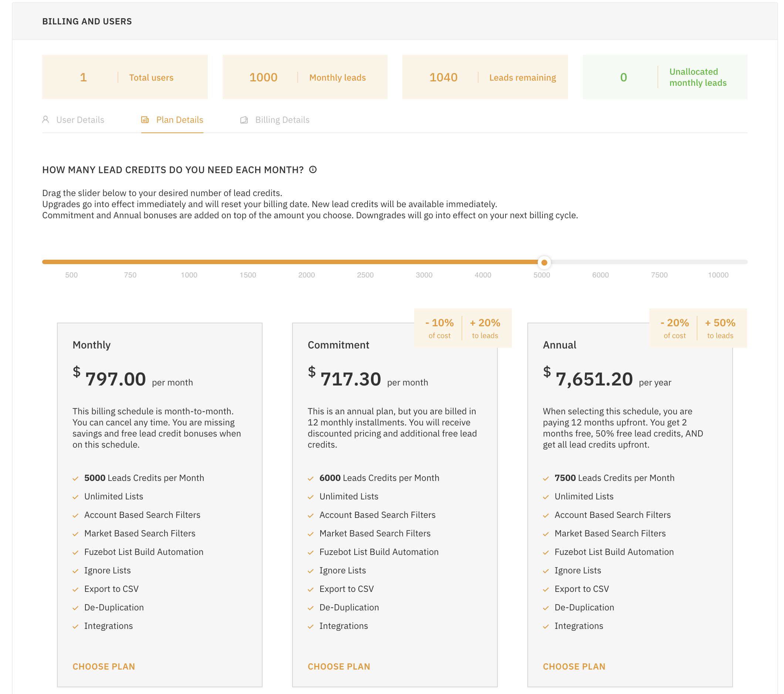
Task: Click the Annual +50% to leads badge
Action: 720,328
